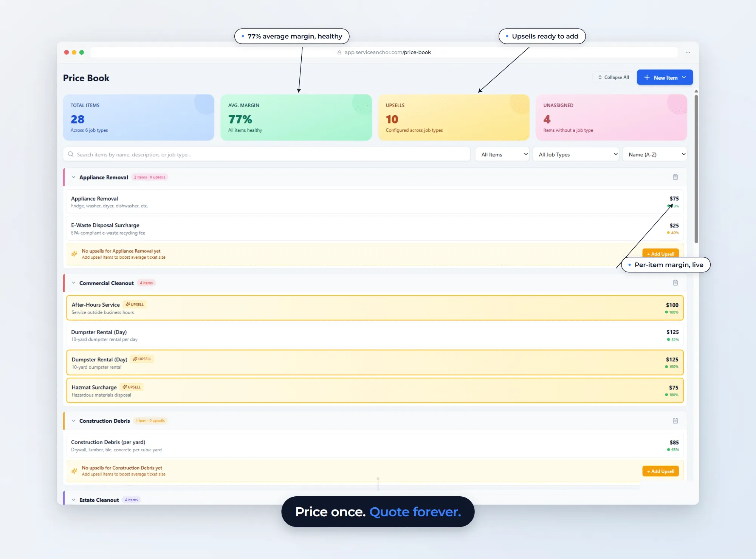Select the Avg. Margin stat card
The image size is (756, 559).
pyautogui.click(x=296, y=117)
